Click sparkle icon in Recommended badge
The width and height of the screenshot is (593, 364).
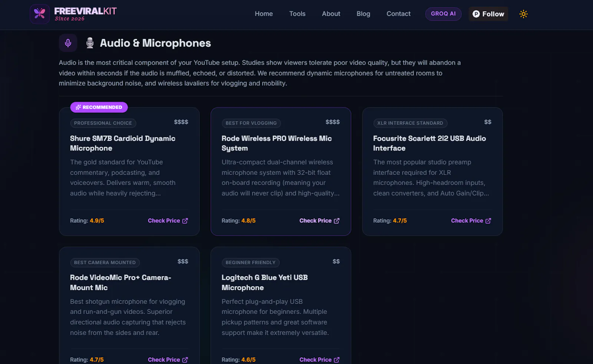[x=78, y=107]
